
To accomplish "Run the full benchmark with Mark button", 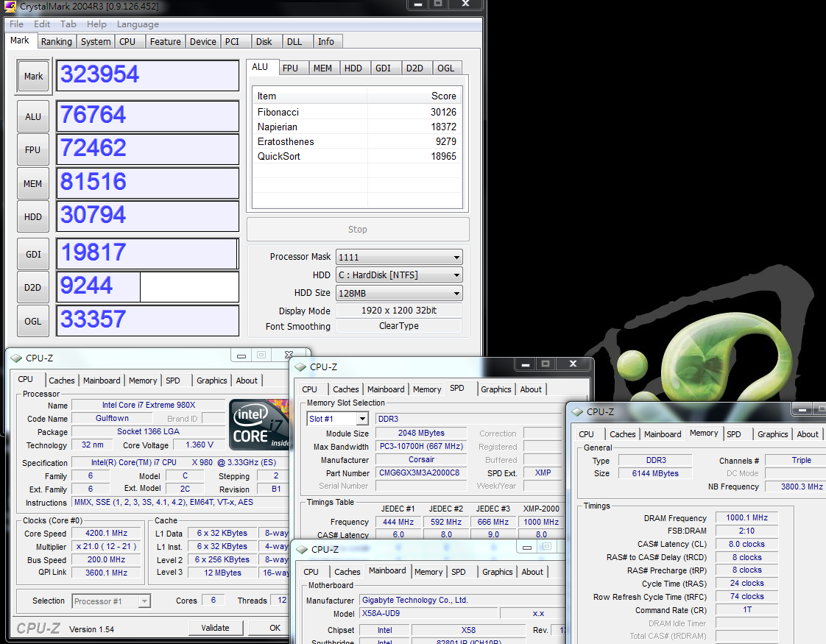I will pyautogui.click(x=33, y=76).
